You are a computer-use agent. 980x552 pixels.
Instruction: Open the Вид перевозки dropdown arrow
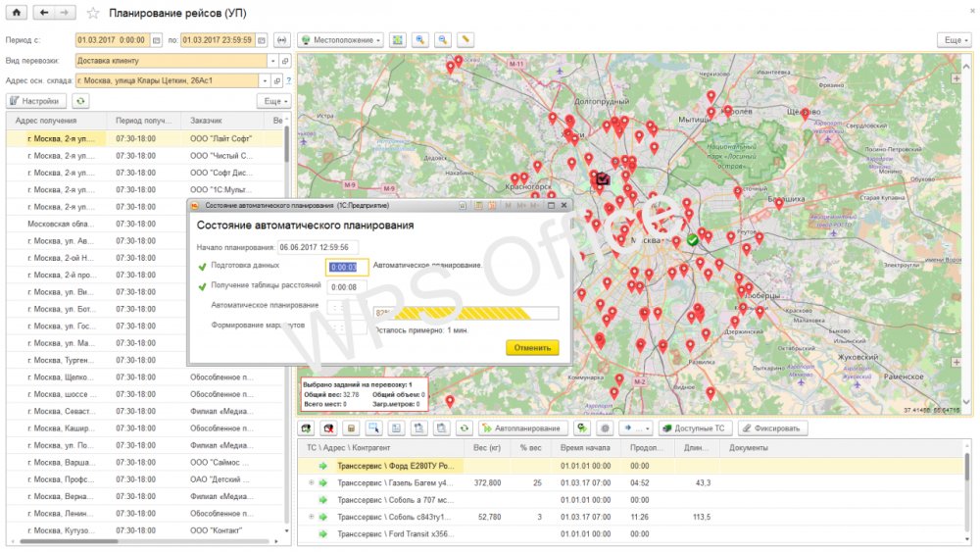point(271,61)
